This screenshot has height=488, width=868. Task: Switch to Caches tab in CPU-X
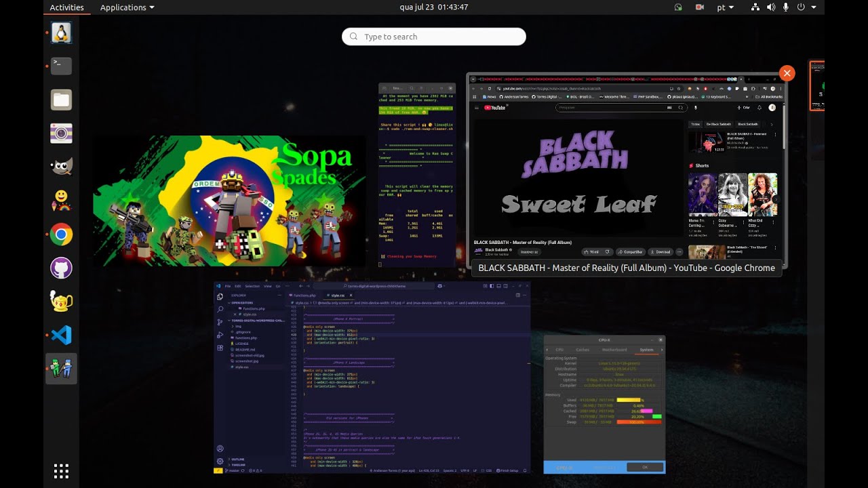click(583, 350)
